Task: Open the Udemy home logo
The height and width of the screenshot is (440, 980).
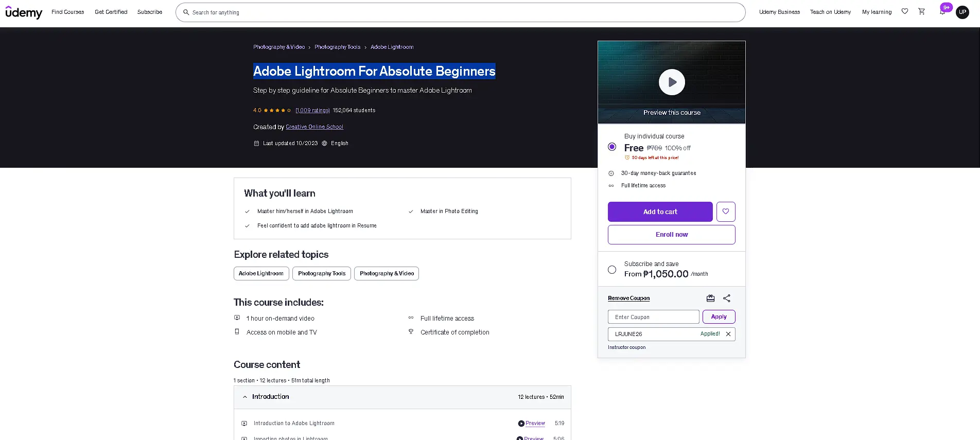Action: point(24,12)
